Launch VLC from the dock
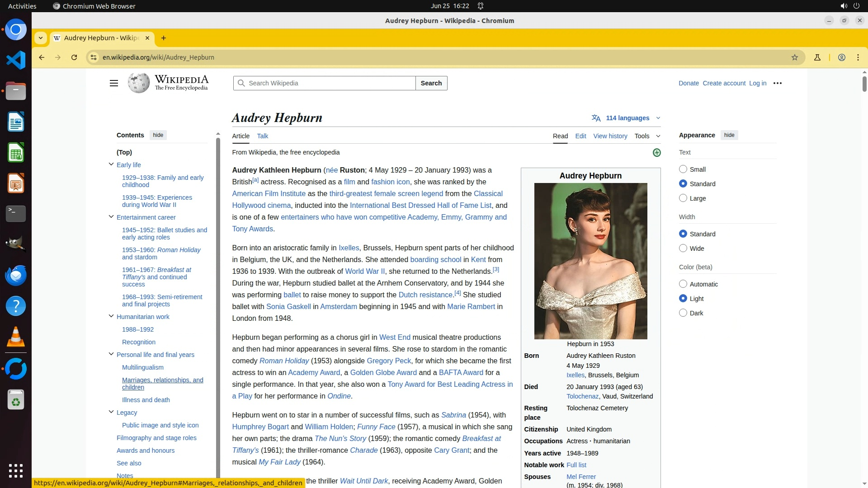This screenshot has height=488, width=868. (16, 337)
